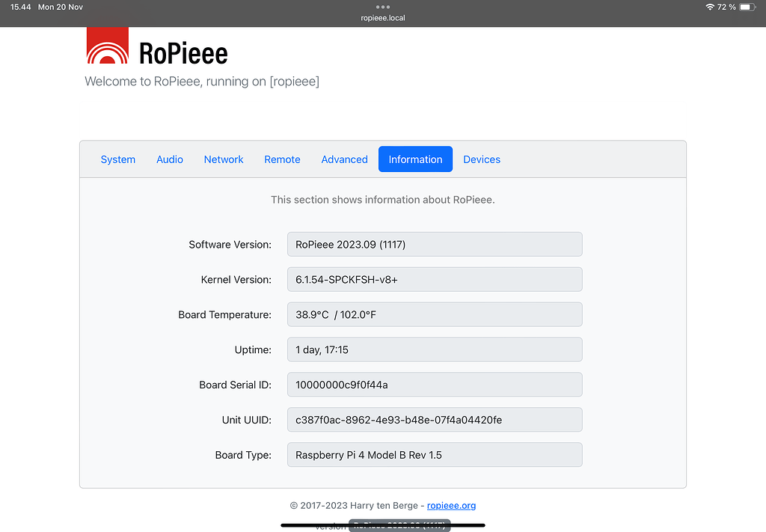The image size is (766, 532).
Task: Tap the version badge at page bottom
Action: pyautogui.click(x=399, y=525)
